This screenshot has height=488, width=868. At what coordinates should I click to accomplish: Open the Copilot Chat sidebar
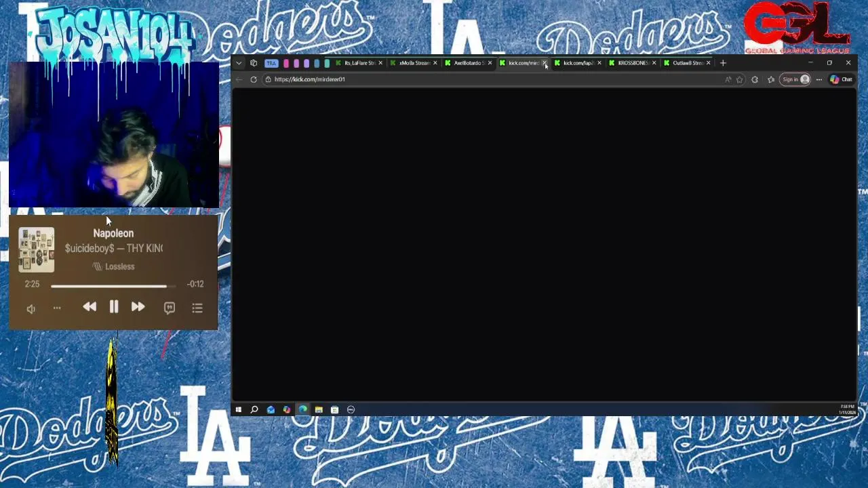click(x=842, y=79)
